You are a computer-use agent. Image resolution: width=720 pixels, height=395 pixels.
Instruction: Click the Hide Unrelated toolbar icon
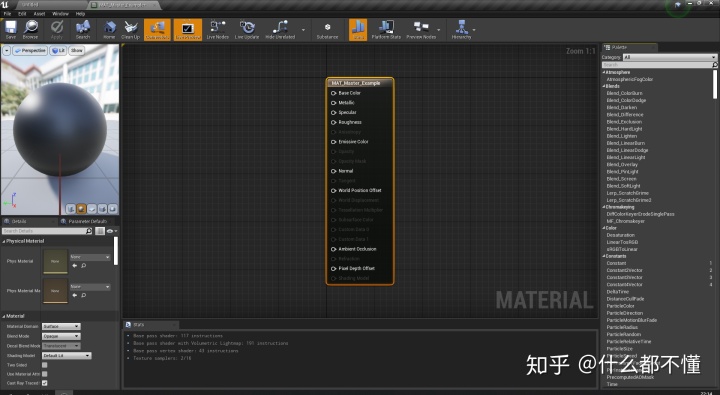280,30
